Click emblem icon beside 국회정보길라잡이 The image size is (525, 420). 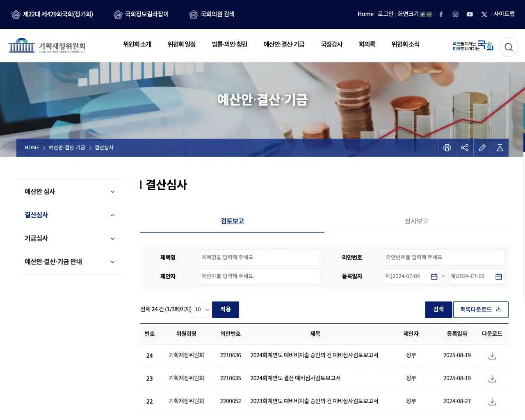(118, 15)
